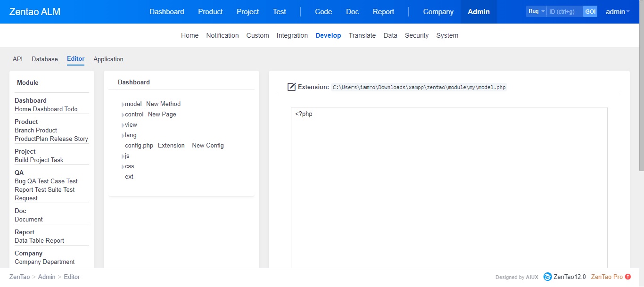Viewport: 644px width, 287px height.
Task: Click New Method link next to model
Action: tap(163, 104)
